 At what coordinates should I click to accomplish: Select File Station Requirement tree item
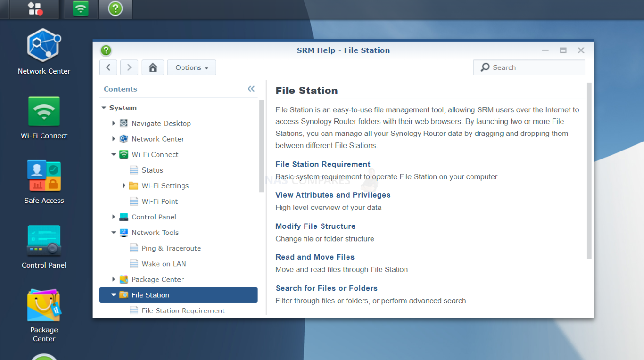[x=183, y=310]
